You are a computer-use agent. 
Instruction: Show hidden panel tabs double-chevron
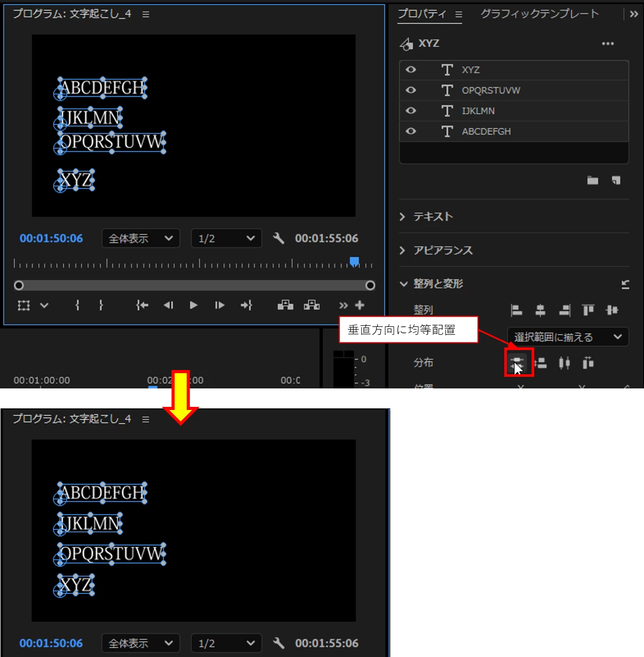634,14
